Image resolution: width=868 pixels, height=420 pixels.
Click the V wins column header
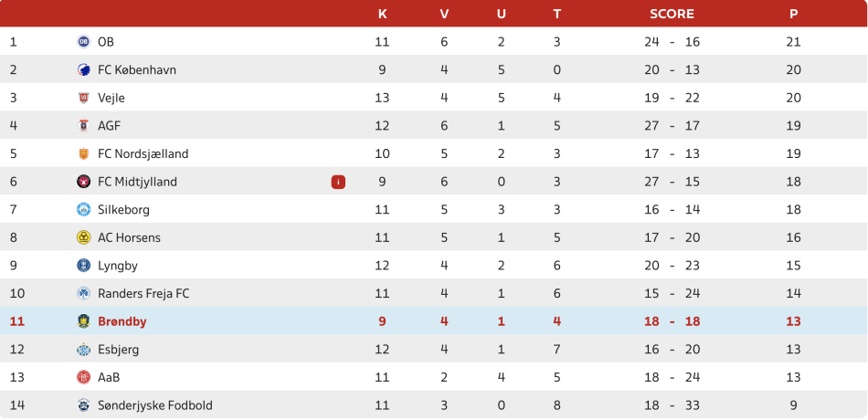(x=444, y=14)
